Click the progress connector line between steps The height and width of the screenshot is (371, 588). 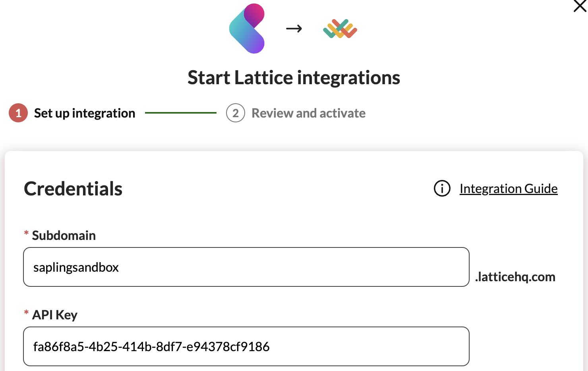181,113
